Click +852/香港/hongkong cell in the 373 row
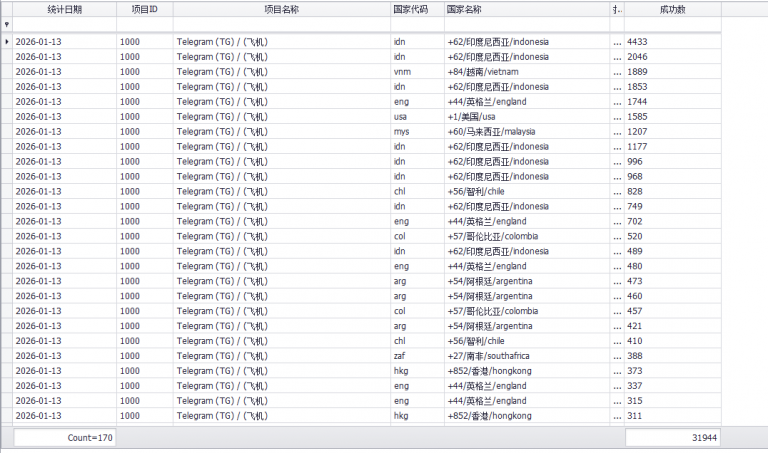 527,371
